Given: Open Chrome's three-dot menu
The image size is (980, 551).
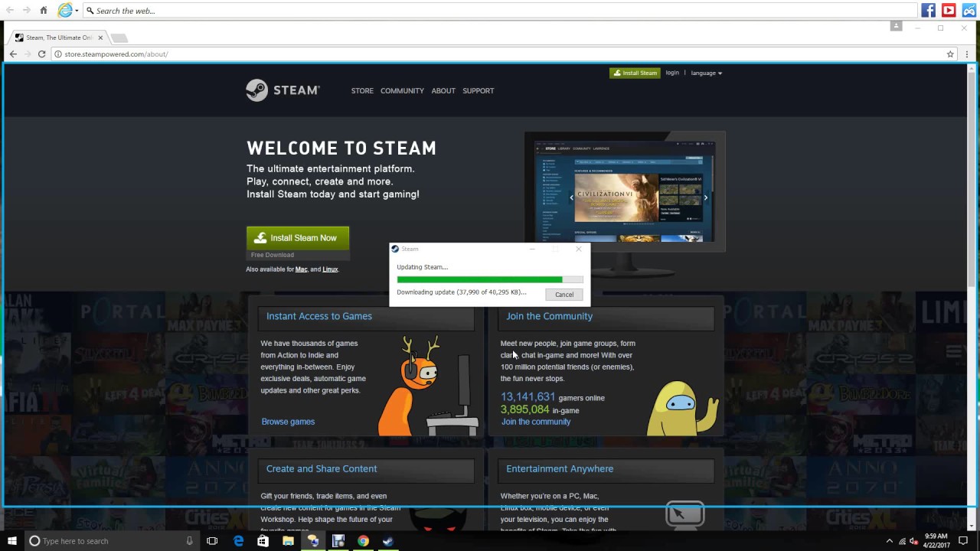Looking at the screenshot, I should 968,54.
